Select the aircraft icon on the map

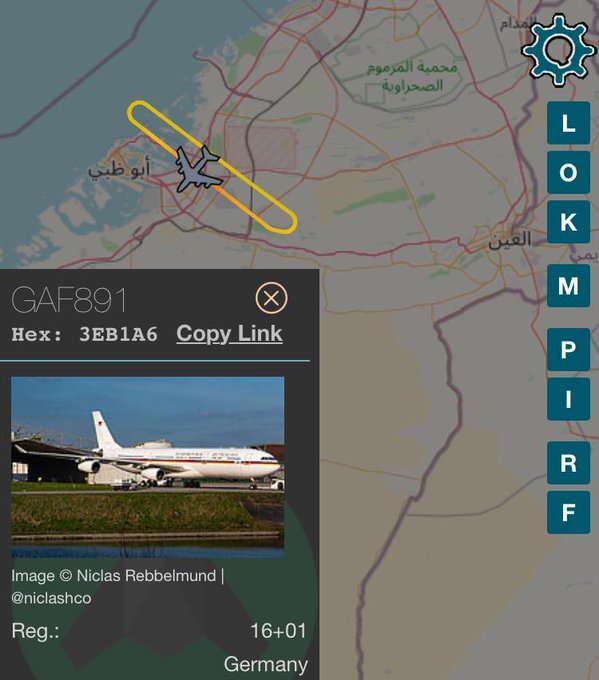pos(199,170)
